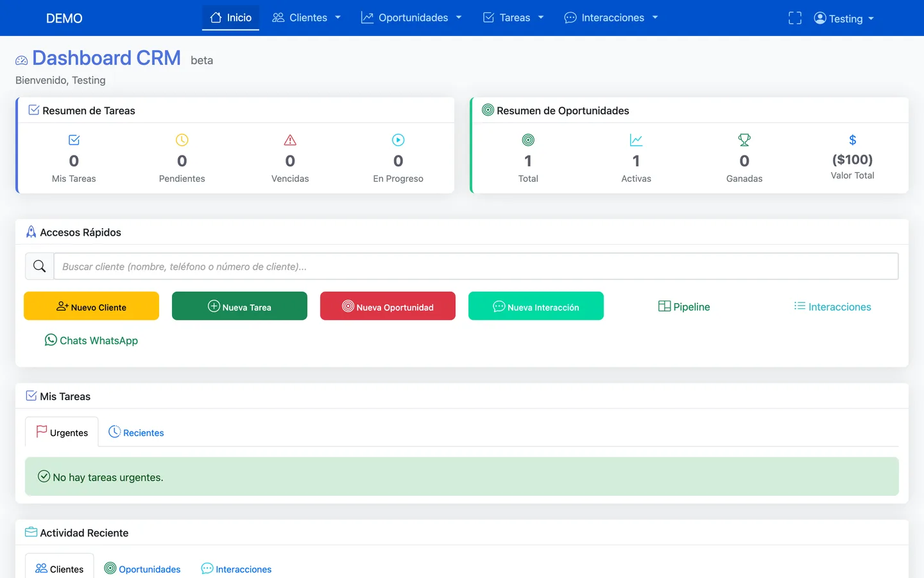
Task: Click the target icon in Resumen de Oportunidades header
Action: (x=488, y=110)
